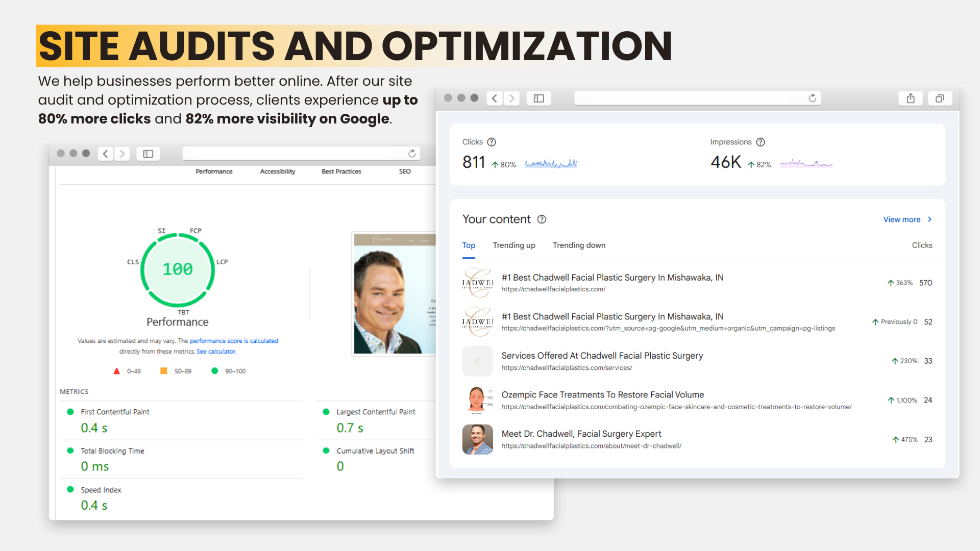Click the Largest Contentful Paint metric label
The image size is (980, 551).
pyautogui.click(x=376, y=412)
